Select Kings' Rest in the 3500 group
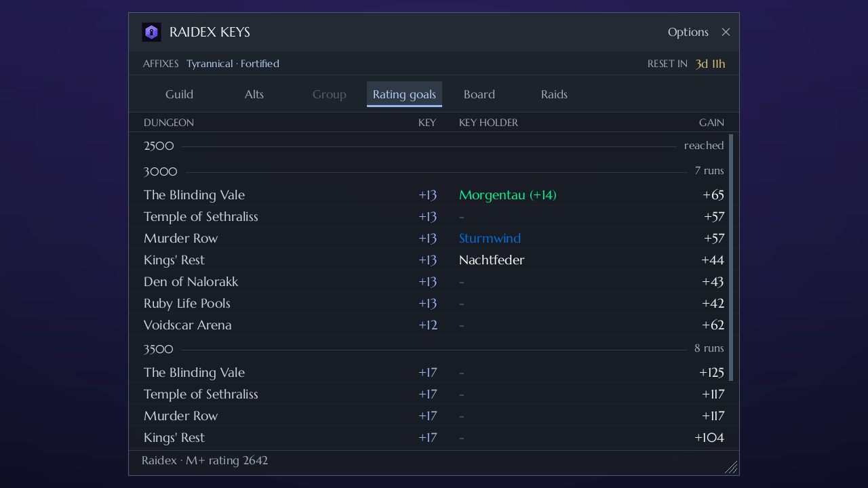Screen dimensions: 868x488 [434, 438]
